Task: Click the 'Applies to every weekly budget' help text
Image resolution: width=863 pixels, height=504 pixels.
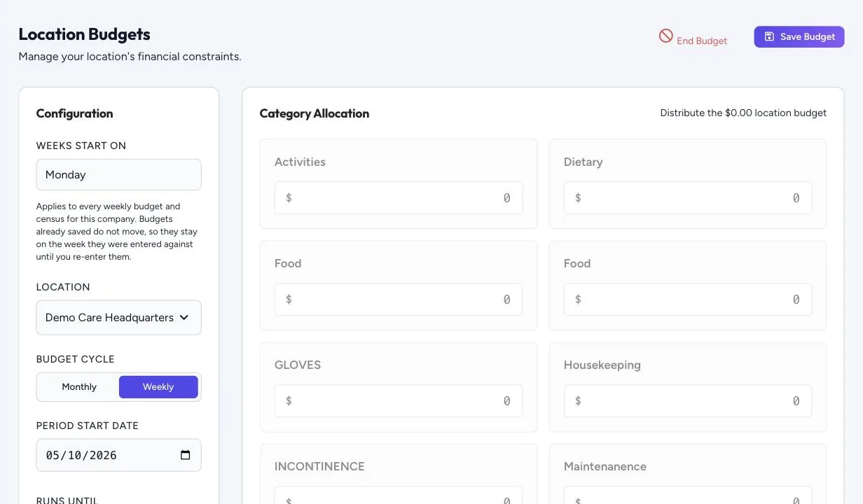Action: (x=117, y=232)
